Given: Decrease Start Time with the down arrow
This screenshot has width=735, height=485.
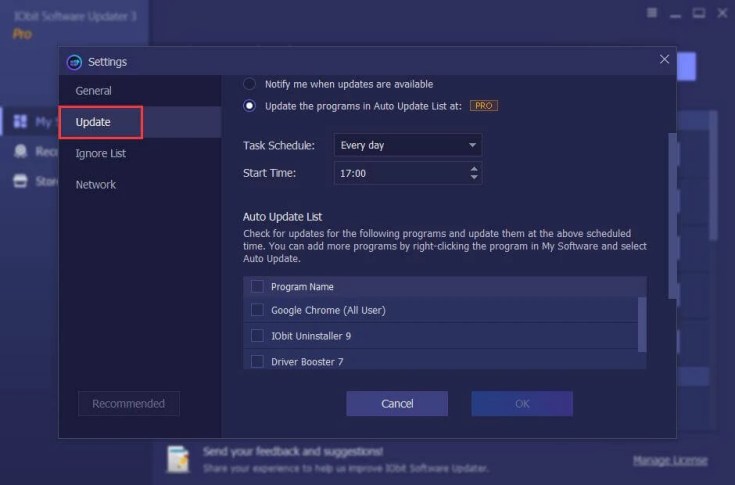Looking at the screenshot, I should [x=474, y=178].
